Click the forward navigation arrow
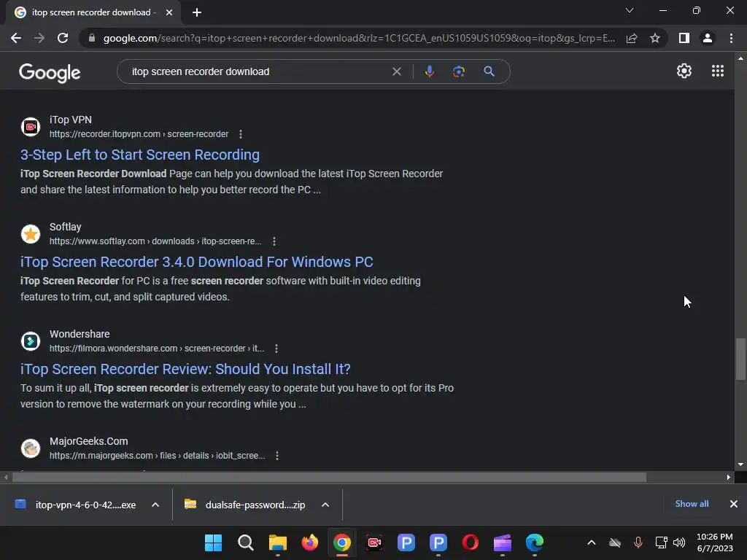Screen dimensions: 747x560 click(x=39, y=38)
